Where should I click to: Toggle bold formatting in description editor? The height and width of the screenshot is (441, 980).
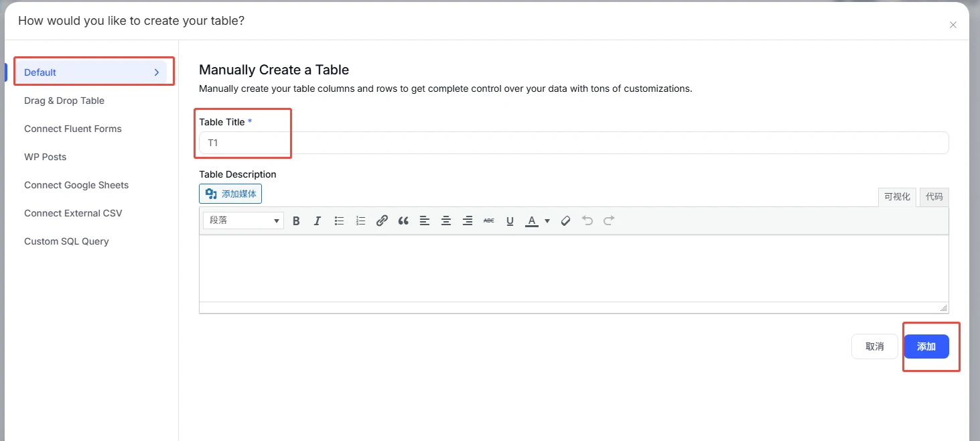pos(296,220)
